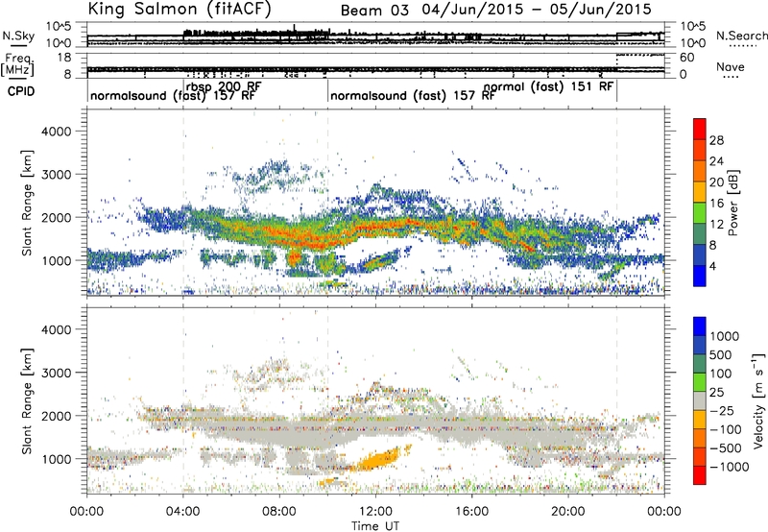
Task: Click the '3000' tick on velocity panel
Action: pyautogui.click(x=56, y=373)
